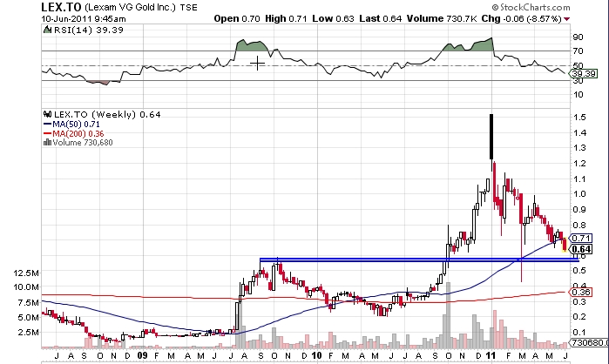Click the red line swatch for MA(200)

pyautogui.click(x=47, y=134)
